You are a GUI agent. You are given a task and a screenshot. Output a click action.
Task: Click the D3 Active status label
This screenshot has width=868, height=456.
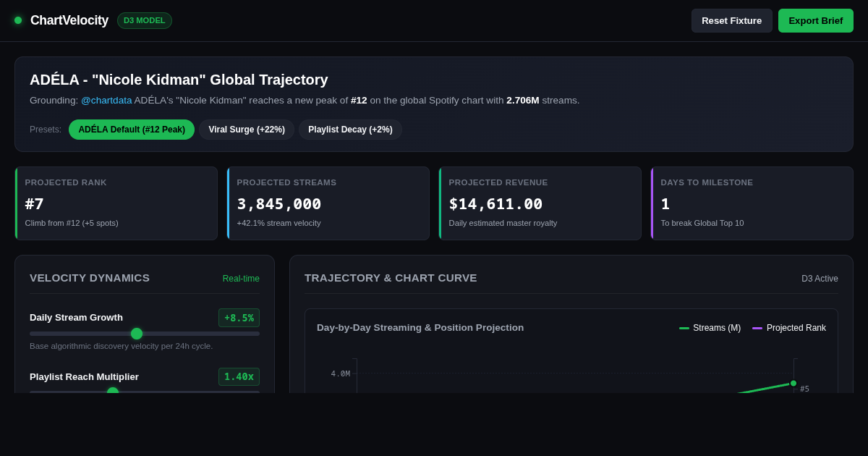(820, 279)
